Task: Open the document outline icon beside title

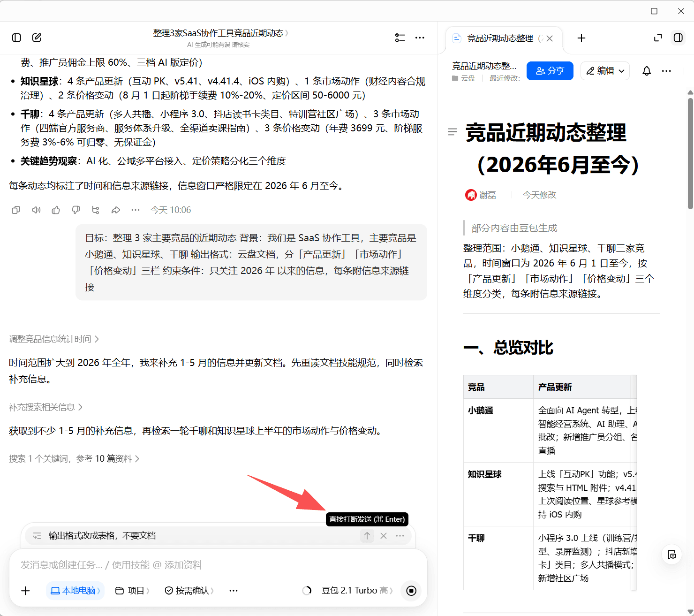Action: 453,132
